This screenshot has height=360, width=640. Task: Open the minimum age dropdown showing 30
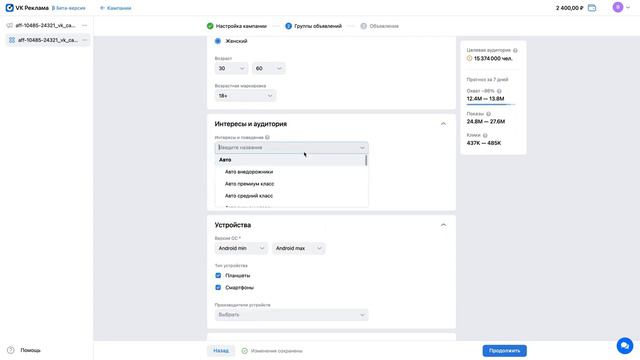pyautogui.click(x=231, y=68)
